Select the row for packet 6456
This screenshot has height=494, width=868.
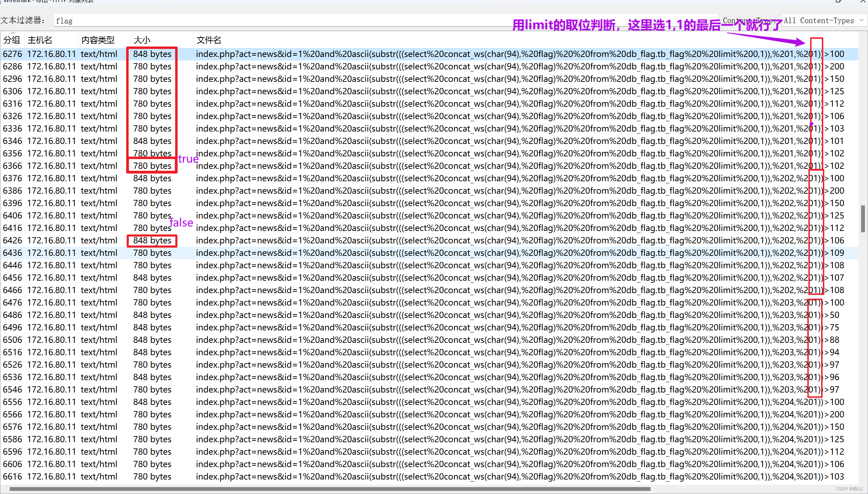[x=429, y=278]
